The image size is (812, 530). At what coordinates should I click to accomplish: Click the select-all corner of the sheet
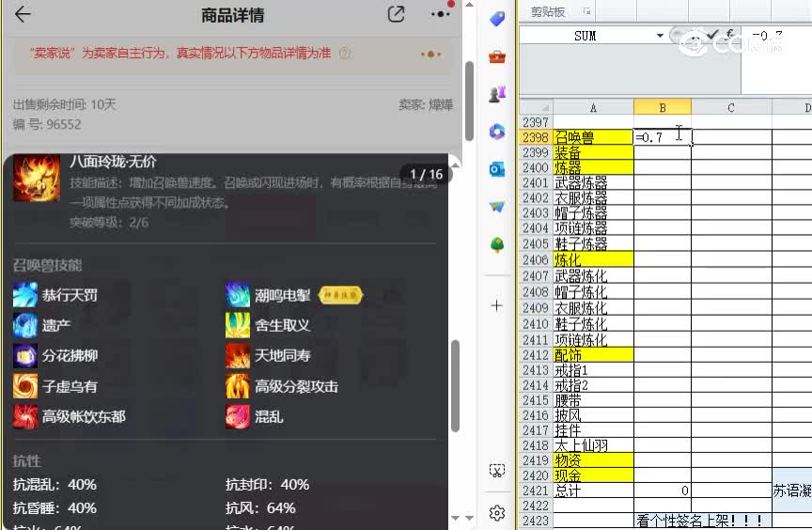[x=536, y=107]
